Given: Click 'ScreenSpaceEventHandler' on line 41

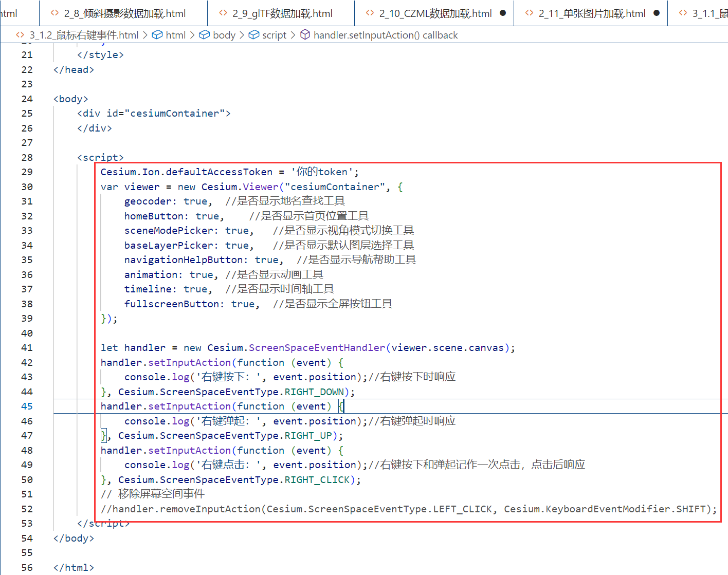Looking at the screenshot, I should point(317,348).
